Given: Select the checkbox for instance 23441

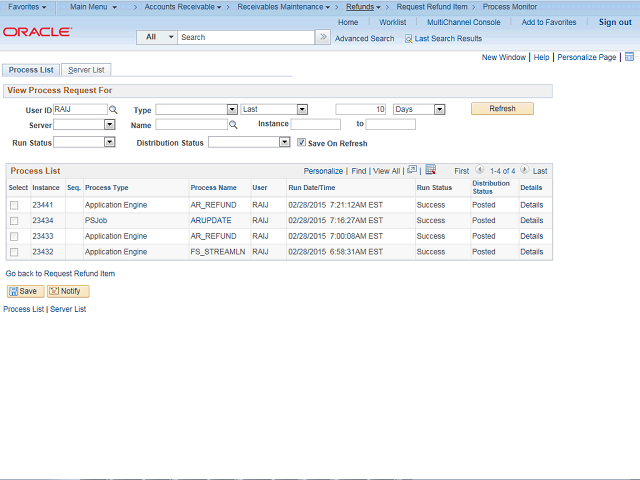Looking at the screenshot, I should tap(14, 205).
